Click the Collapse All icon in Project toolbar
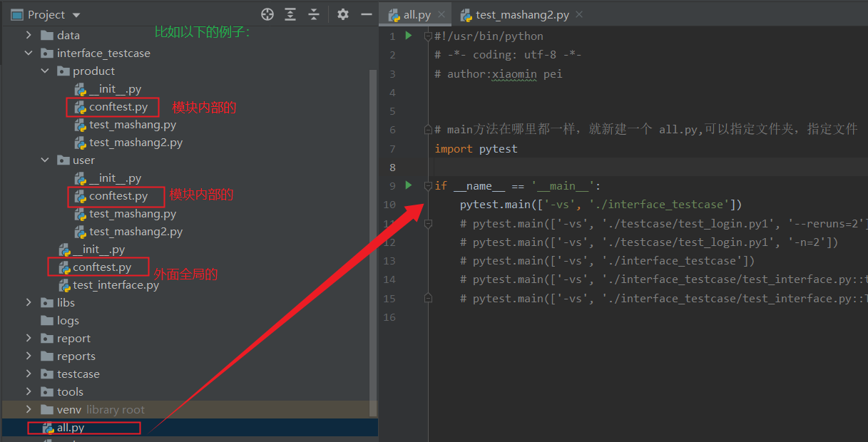Image resolution: width=868 pixels, height=442 pixels. [314, 14]
